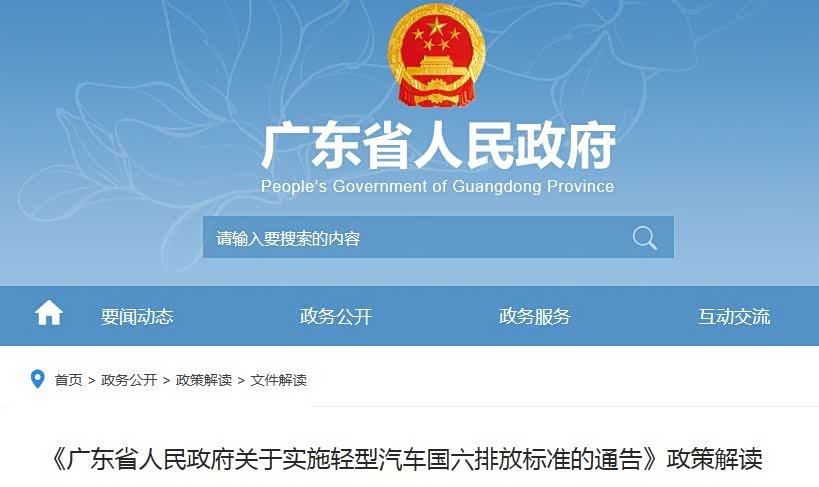Open the 政务公开 navigation menu

pyautogui.click(x=335, y=316)
